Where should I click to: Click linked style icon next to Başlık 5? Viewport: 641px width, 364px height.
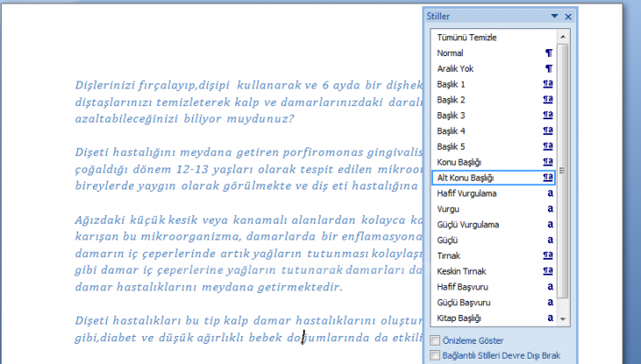[548, 146]
